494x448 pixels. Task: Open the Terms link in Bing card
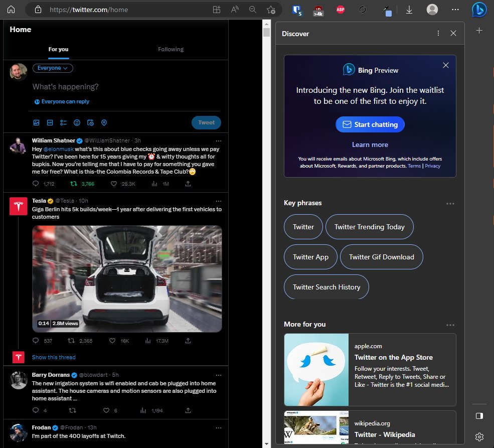click(x=414, y=166)
